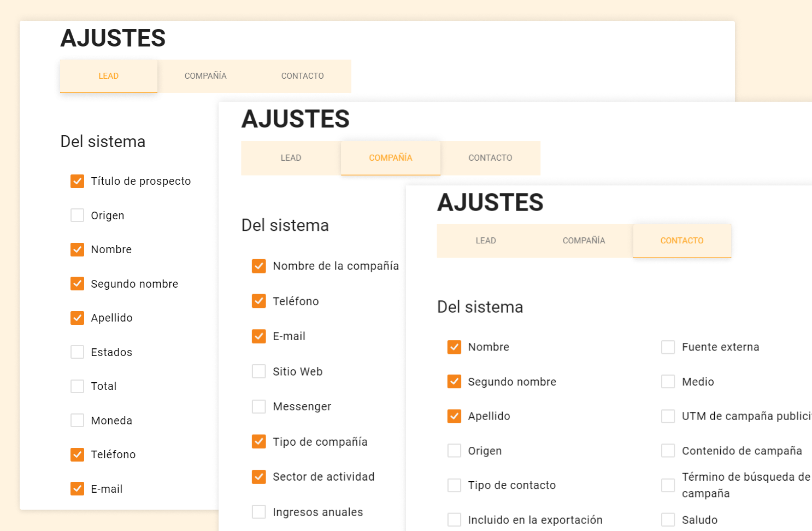The height and width of the screenshot is (531, 812).
Task: Enable the Sitio Web checkbox
Action: [x=258, y=372]
